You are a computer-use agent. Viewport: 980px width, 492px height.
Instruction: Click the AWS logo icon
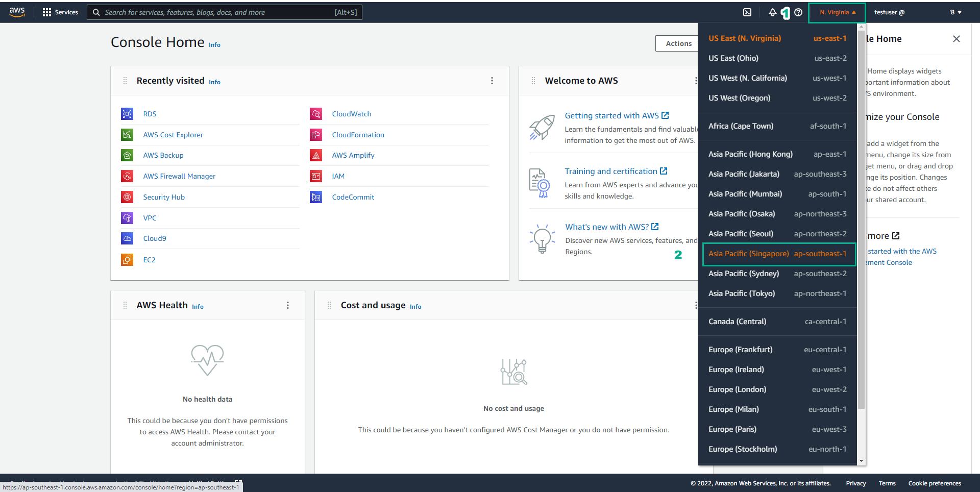(17, 12)
